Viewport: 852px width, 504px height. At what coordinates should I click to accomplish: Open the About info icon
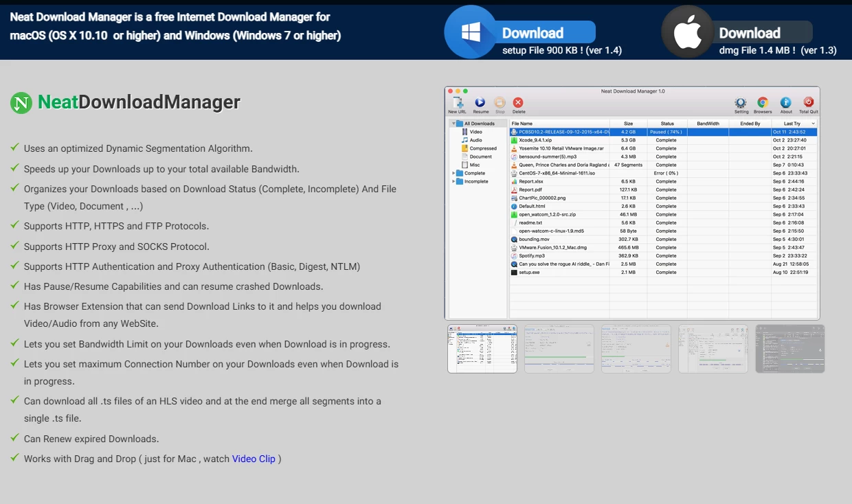(786, 100)
